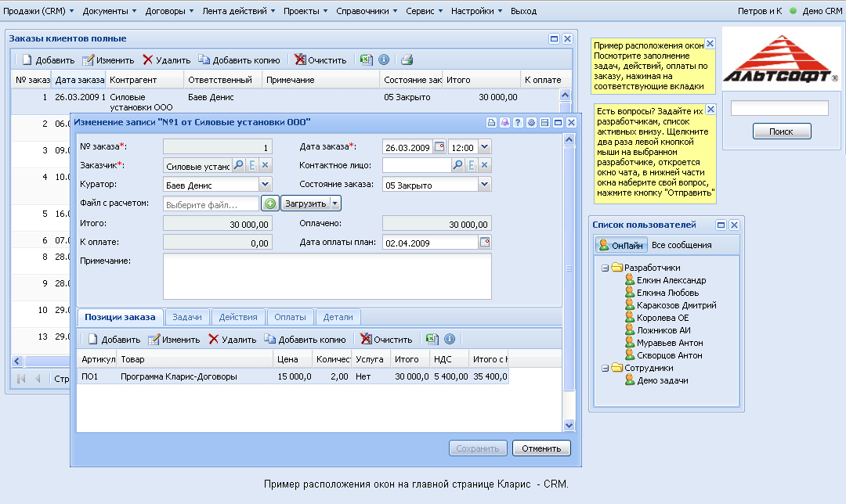
Task: Switch to the Все сообщения tab
Action: click(681, 245)
